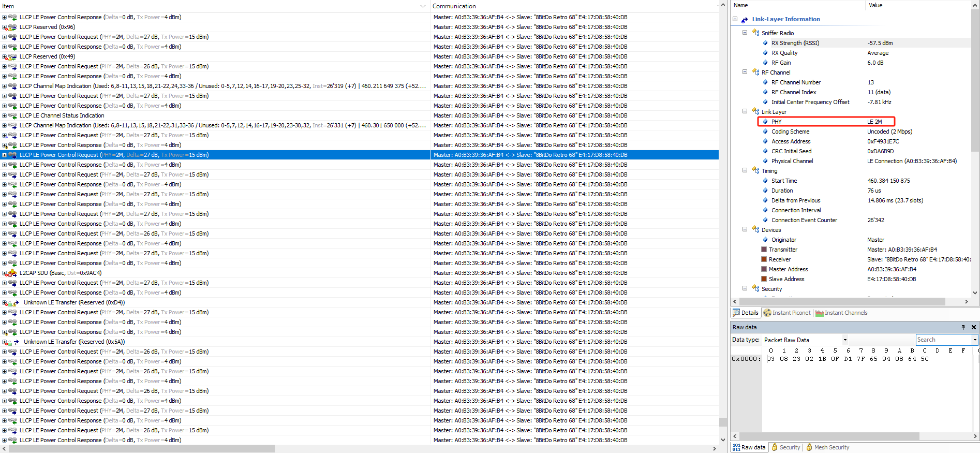Collapse the Devices group

(x=745, y=229)
